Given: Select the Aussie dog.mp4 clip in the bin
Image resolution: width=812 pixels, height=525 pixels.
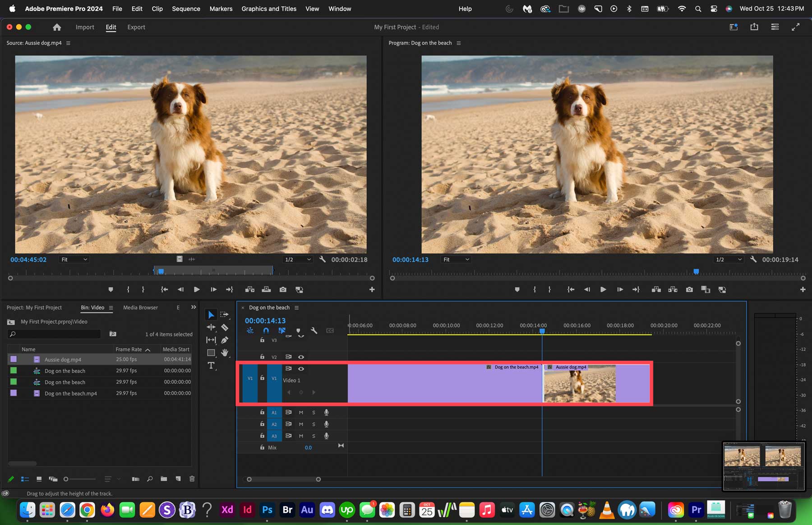Looking at the screenshot, I should pos(63,359).
